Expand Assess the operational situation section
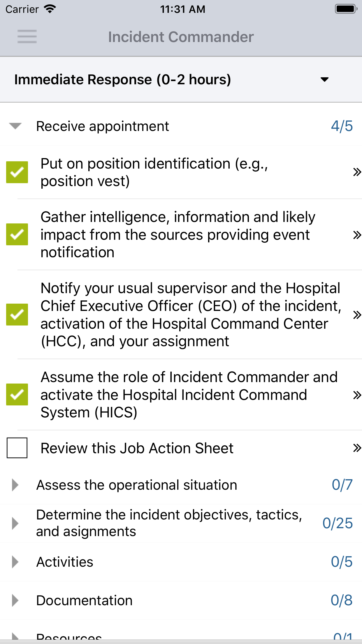 pyautogui.click(x=15, y=485)
